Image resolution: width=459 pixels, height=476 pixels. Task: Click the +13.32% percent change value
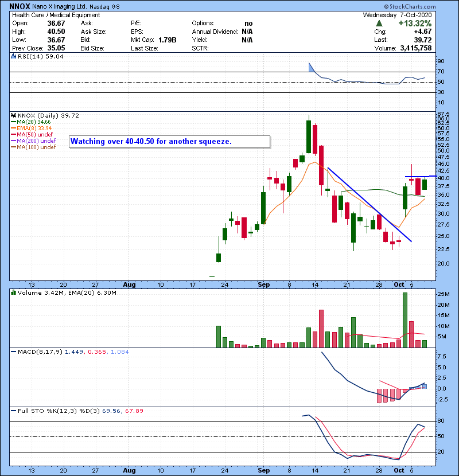(415, 24)
